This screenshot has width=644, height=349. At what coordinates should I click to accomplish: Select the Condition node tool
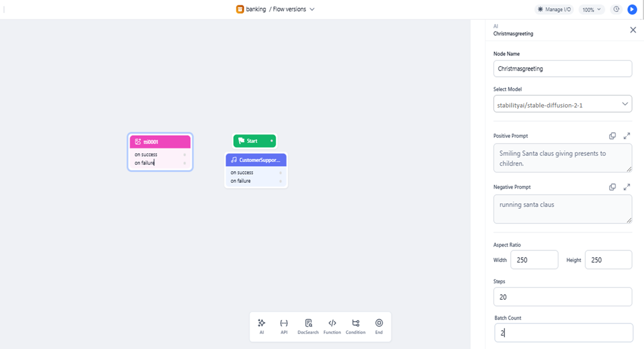(356, 326)
